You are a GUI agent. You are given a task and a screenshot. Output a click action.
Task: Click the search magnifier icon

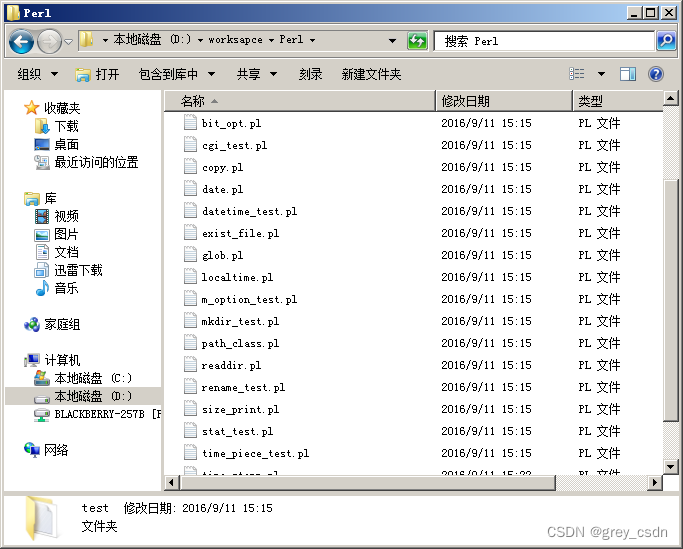[666, 41]
